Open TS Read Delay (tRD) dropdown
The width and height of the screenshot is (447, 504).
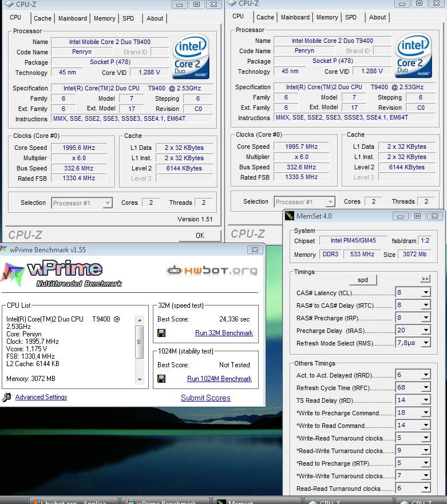(x=425, y=400)
